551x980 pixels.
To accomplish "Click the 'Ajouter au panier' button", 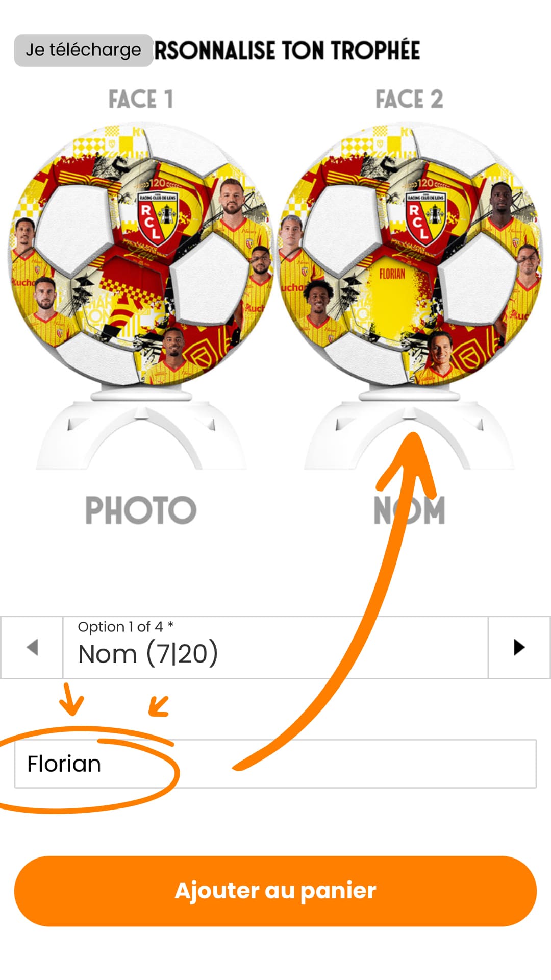I will click(x=275, y=891).
